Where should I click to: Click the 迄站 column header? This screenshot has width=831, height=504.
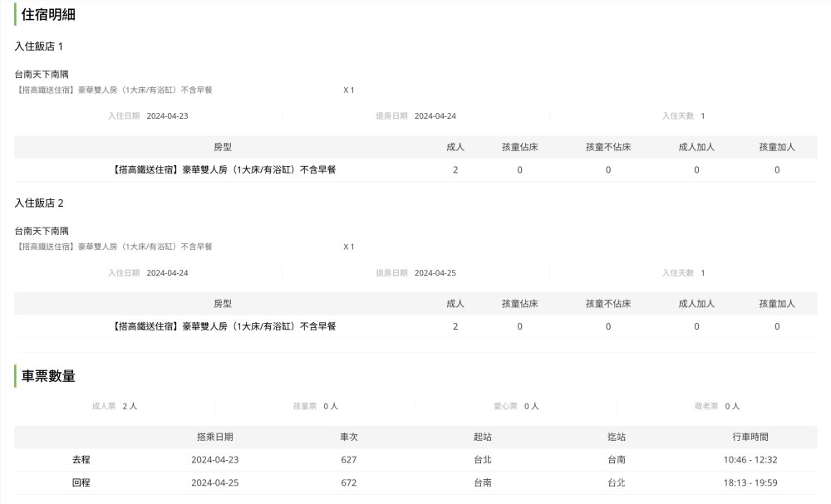[x=617, y=437]
